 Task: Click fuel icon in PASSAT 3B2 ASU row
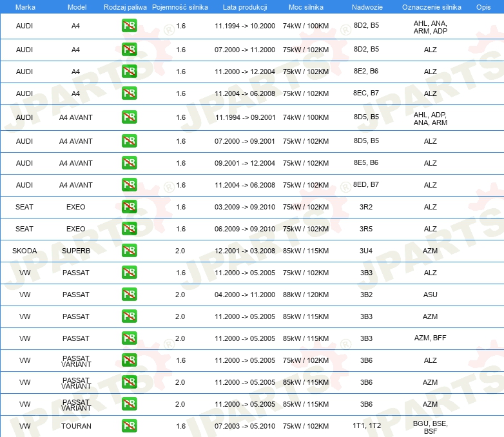pyautogui.click(x=129, y=294)
